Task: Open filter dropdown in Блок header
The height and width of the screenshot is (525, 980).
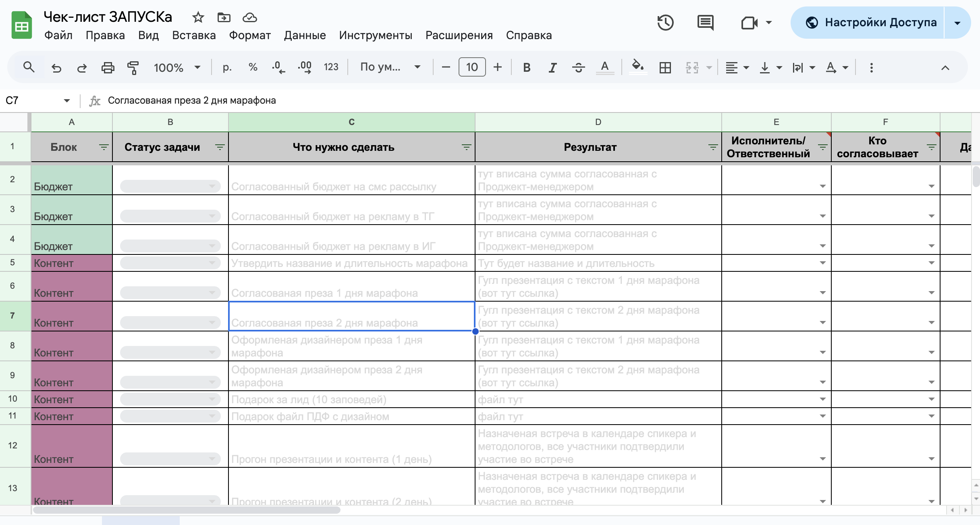Action: tap(104, 147)
